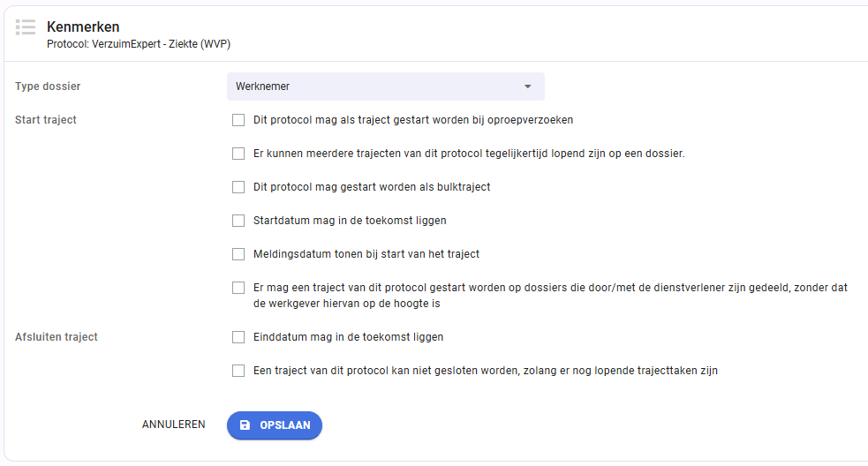
Task: Click the Kenmerken heading
Action: (x=83, y=26)
